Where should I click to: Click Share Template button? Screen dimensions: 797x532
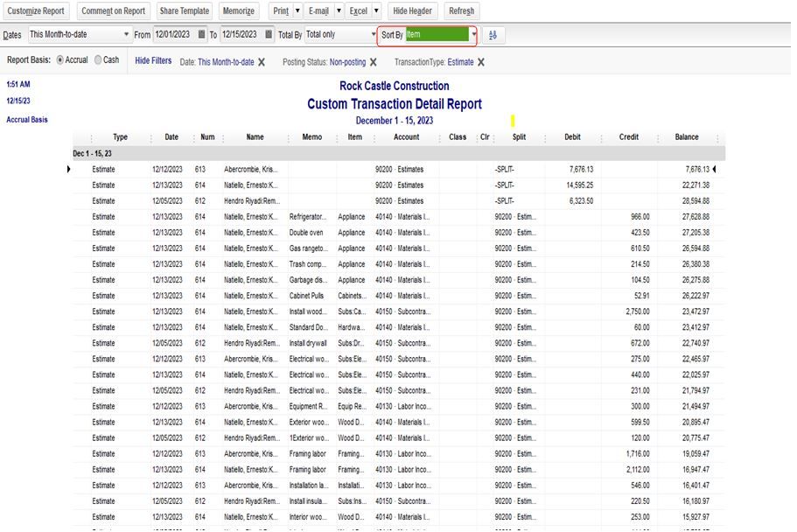[x=184, y=10]
